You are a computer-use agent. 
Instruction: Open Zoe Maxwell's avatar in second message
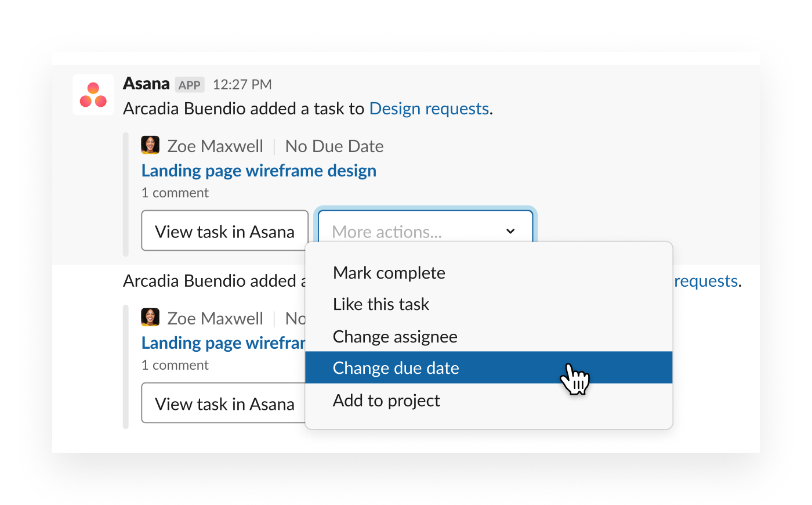[x=150, y=318]
